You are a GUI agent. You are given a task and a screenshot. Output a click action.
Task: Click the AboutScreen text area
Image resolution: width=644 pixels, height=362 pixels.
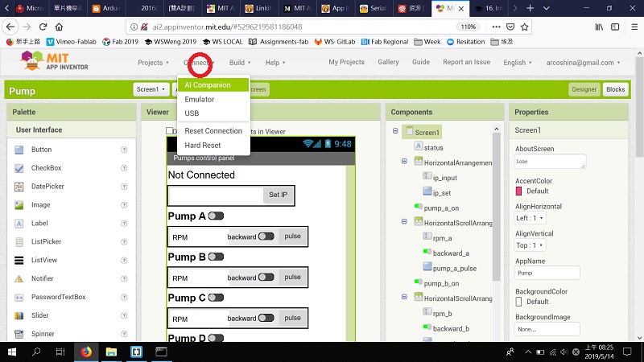pos(550,162)
